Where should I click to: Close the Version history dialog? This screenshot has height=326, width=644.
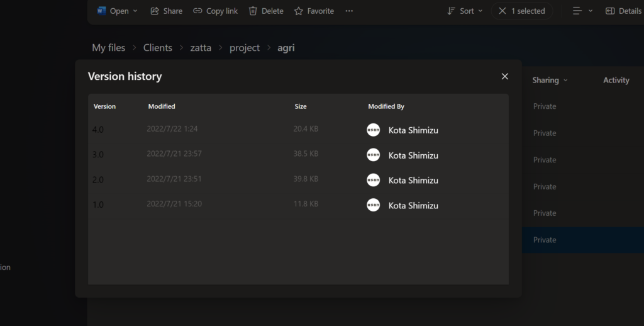pos(504,76)
